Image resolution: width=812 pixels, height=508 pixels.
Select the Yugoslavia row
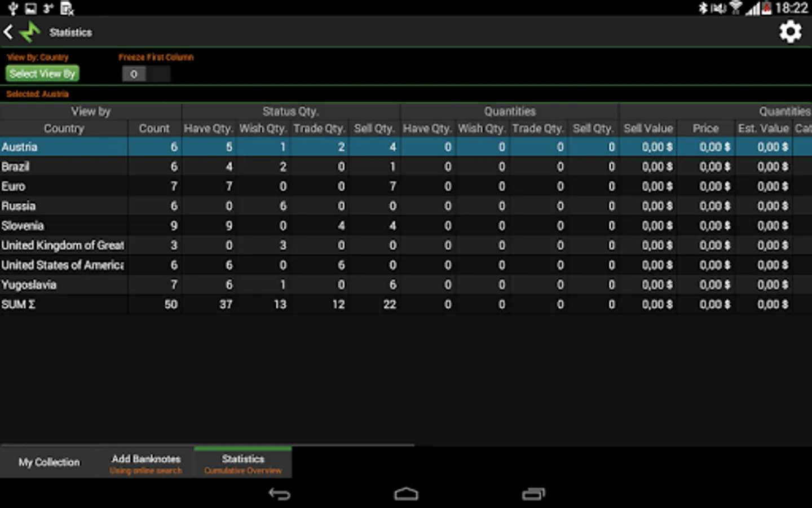click(x=406, y=285)
